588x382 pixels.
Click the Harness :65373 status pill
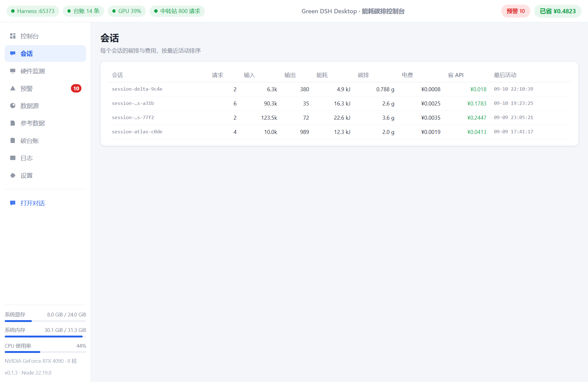click(x=33, y=11)
